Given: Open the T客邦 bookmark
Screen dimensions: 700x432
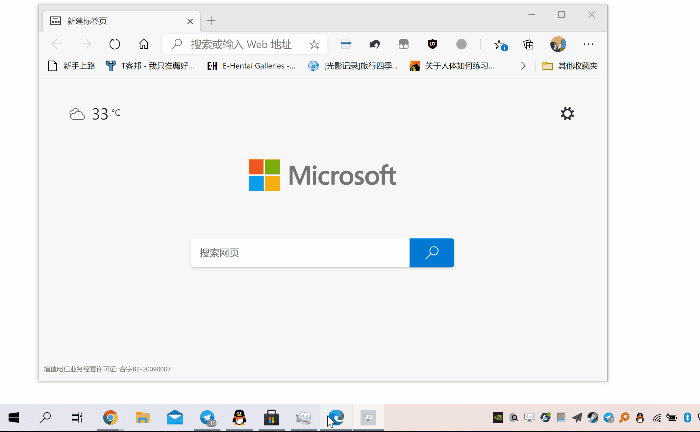Looking at the screenshot, I should pyautogui.click(x=150, y=66).
